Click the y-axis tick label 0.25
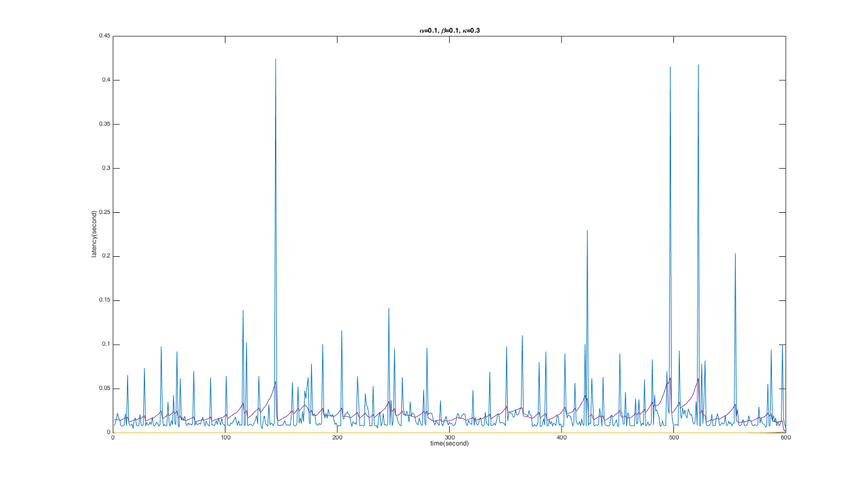This screenshot has height=486, width=868. pos(104,212)
